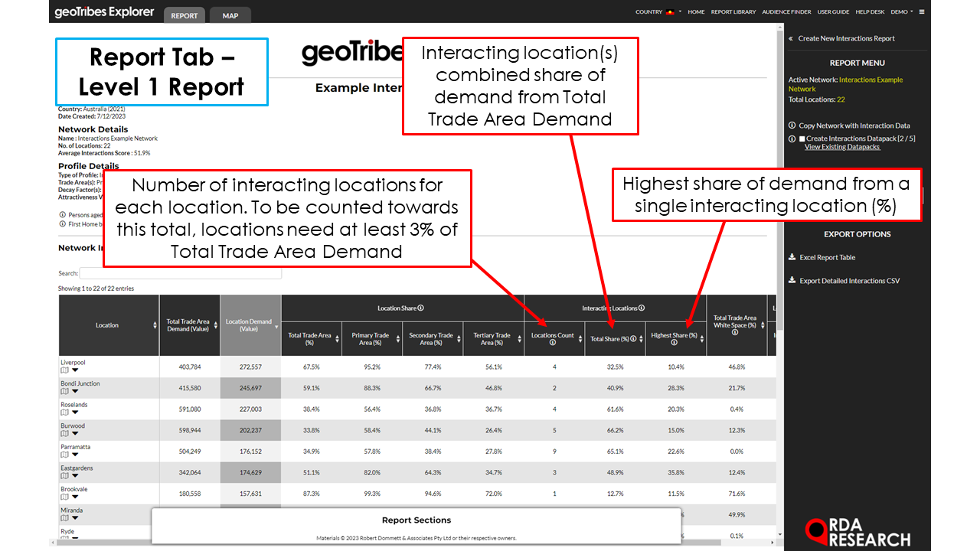Sort by Total Trade Area (%) header
Image resolution: width=980 pixels, height=551 pixels.
click(311, 339)
